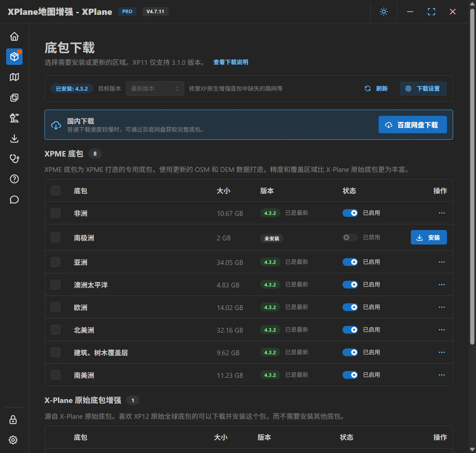
Task: Select the 非洲 package checkbox
Action: pos(55,213)
